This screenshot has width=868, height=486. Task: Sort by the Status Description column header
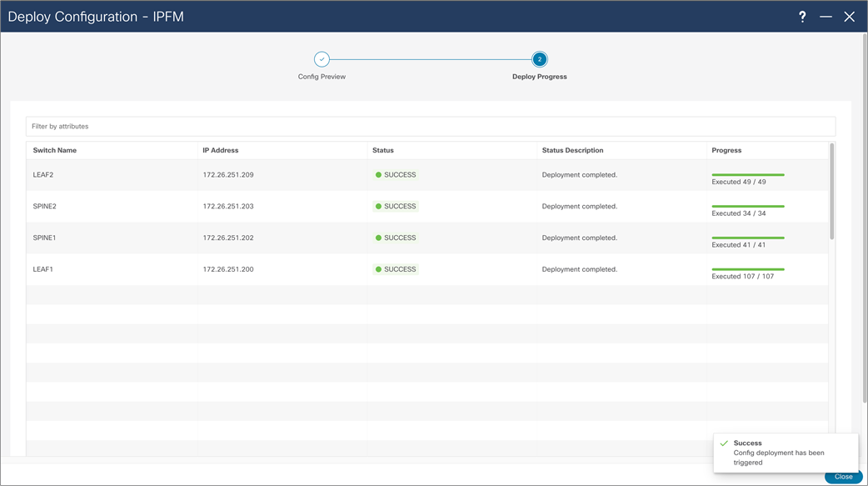pyautogui.click(x=572, y=150)
